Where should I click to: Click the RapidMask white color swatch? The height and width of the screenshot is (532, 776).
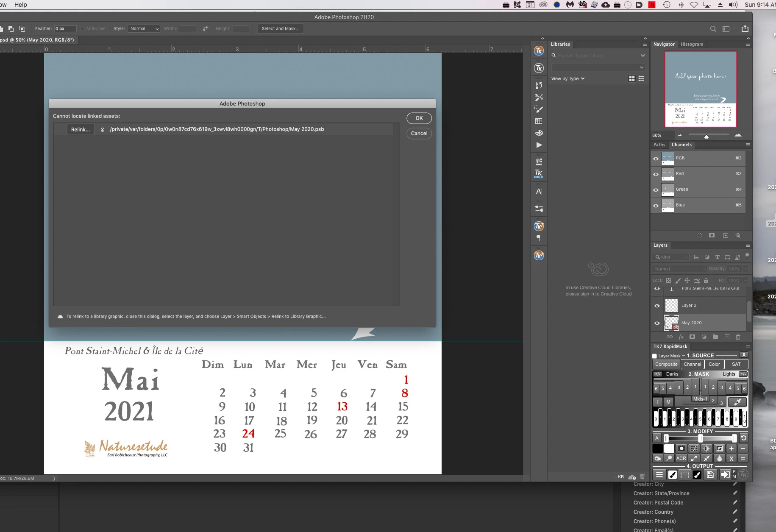pos(669,448)
